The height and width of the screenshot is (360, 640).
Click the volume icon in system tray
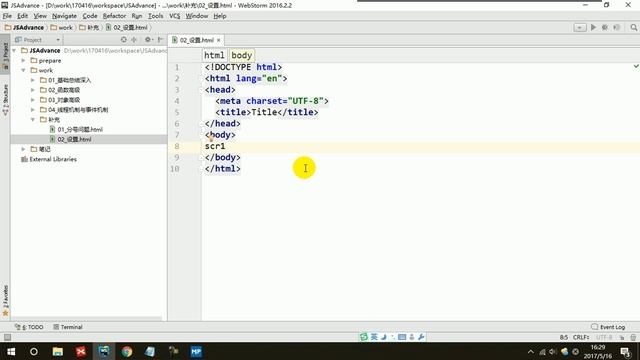tap(553, 351)
